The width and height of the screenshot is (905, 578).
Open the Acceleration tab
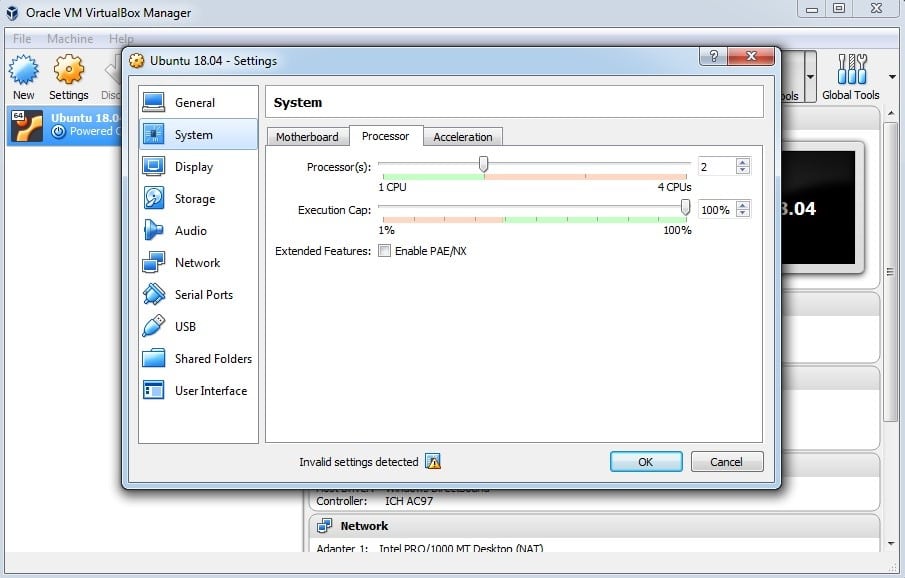click(x=463, y=137)
